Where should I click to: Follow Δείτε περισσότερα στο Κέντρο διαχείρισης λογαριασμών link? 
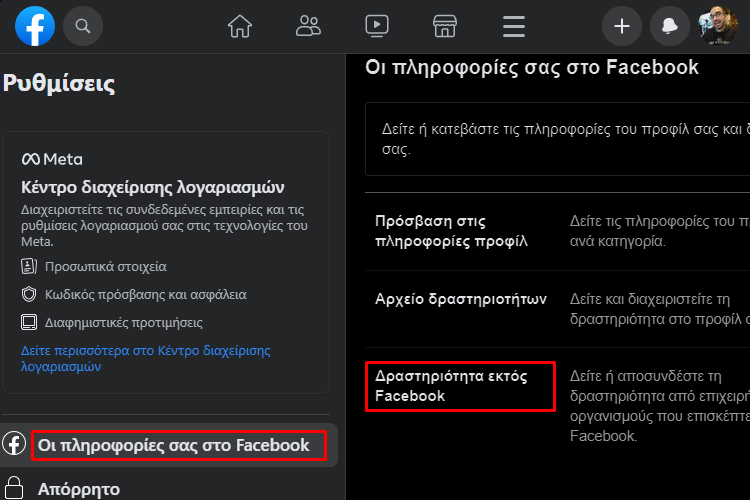[x=145, y=358]
